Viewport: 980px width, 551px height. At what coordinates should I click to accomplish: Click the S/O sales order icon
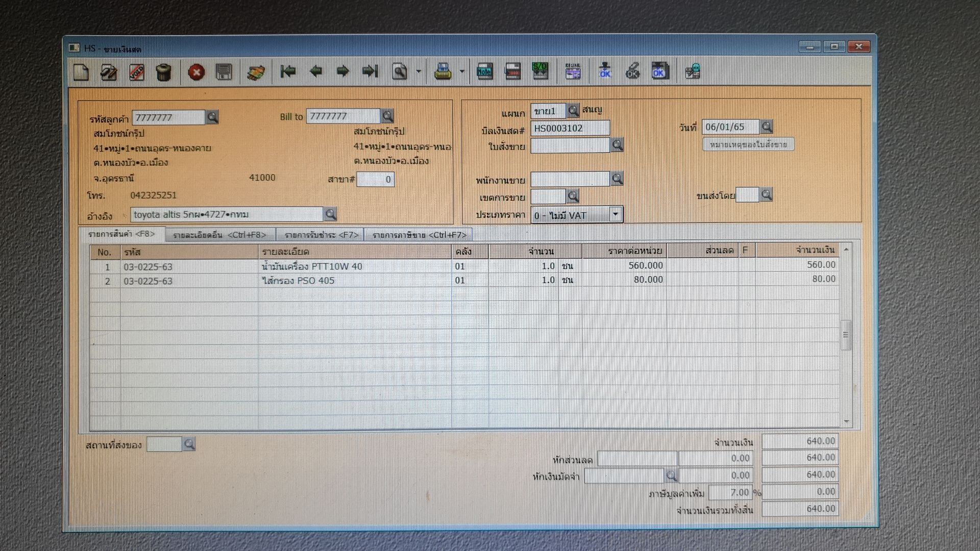pyautogui.click(x=540, y=71)
